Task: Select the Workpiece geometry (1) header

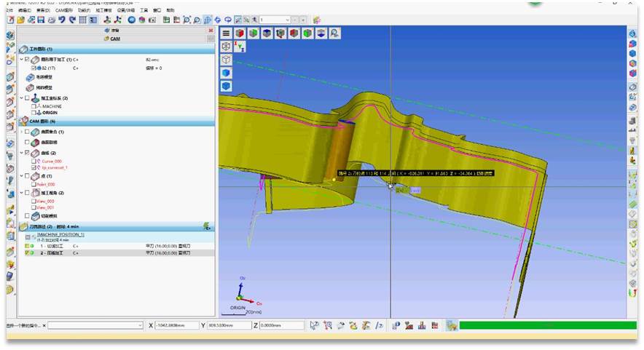Action: coord(117,49)
